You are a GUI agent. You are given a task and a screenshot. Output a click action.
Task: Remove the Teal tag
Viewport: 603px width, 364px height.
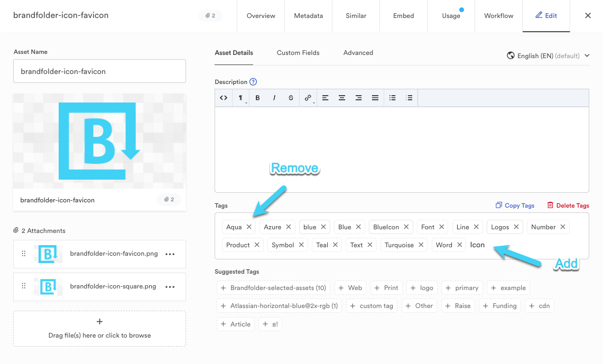(x=336, y=245)
